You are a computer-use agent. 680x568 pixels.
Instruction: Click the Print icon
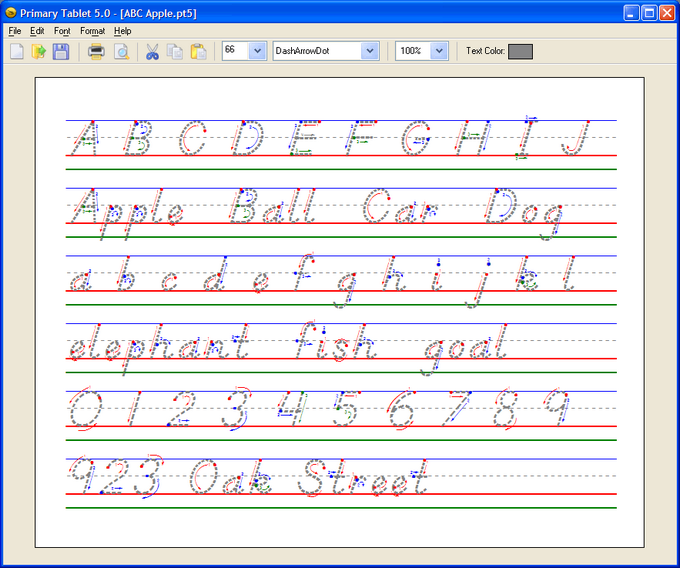(96, 51)
